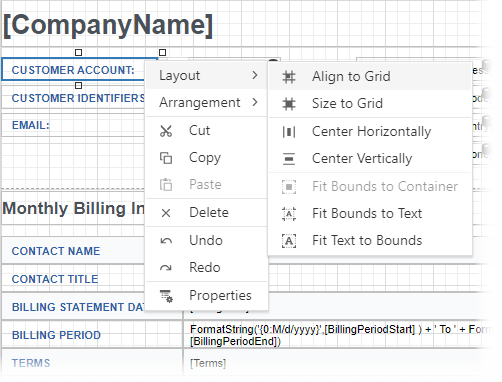Click the Redo arrow icon
502x382 pixels.
tap(166, 268)
